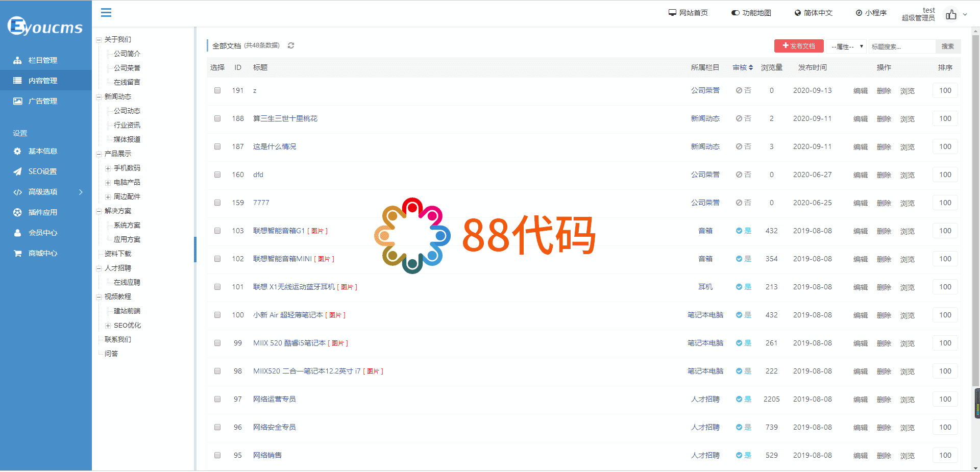Screen dimensions: 980x472
Task: Click 发布文档 button
Action: pos(799,46)
